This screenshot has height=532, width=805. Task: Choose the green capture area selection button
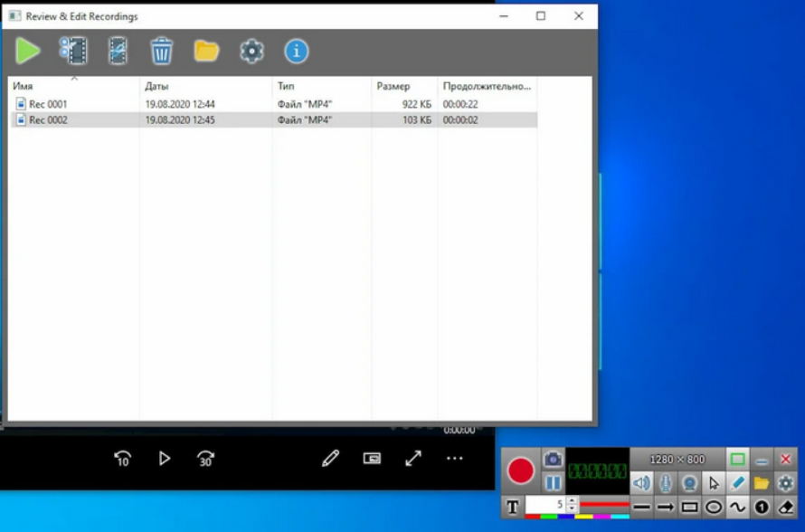(738, 459)
